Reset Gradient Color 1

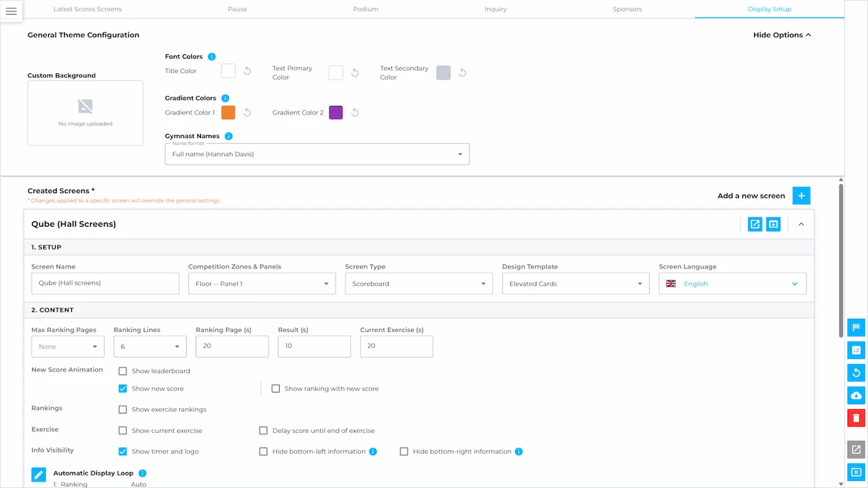[x=248, y=112]
